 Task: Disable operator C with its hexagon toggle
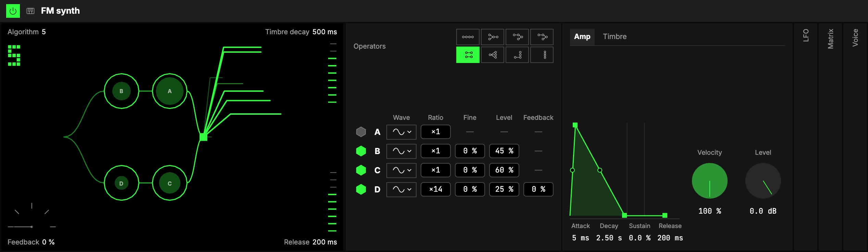point(361,170)
